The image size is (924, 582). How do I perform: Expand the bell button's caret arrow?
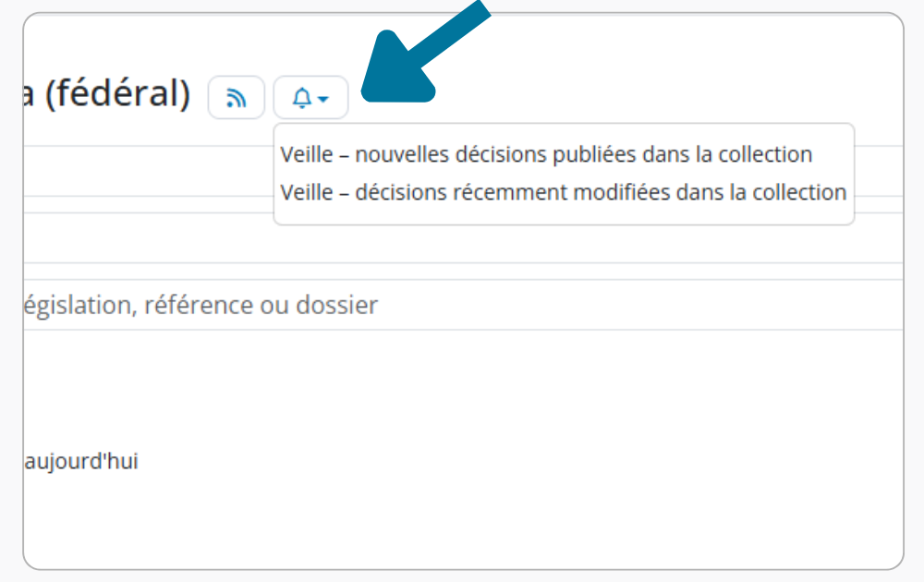[322, 99]
